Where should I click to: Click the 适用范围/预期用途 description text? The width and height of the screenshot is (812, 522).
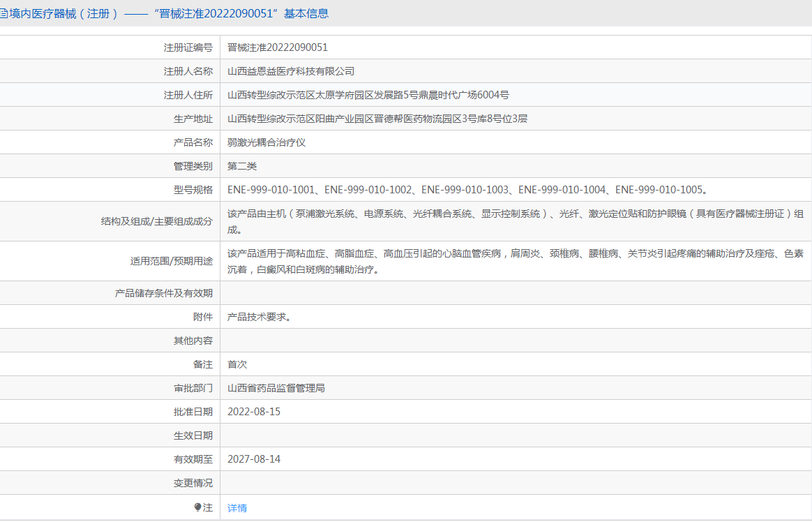pos(516,261)
